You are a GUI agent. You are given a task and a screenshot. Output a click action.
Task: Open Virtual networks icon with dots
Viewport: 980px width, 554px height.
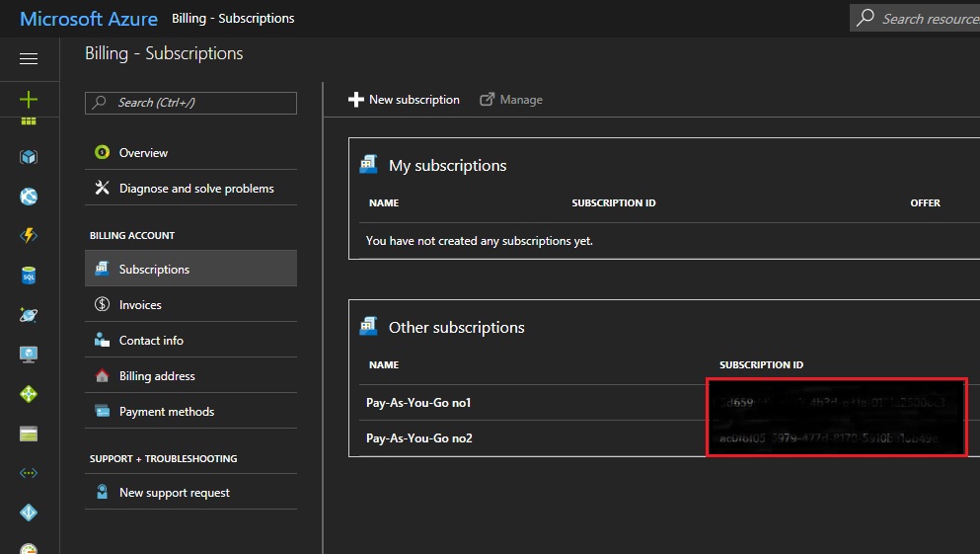coord(29,473)
